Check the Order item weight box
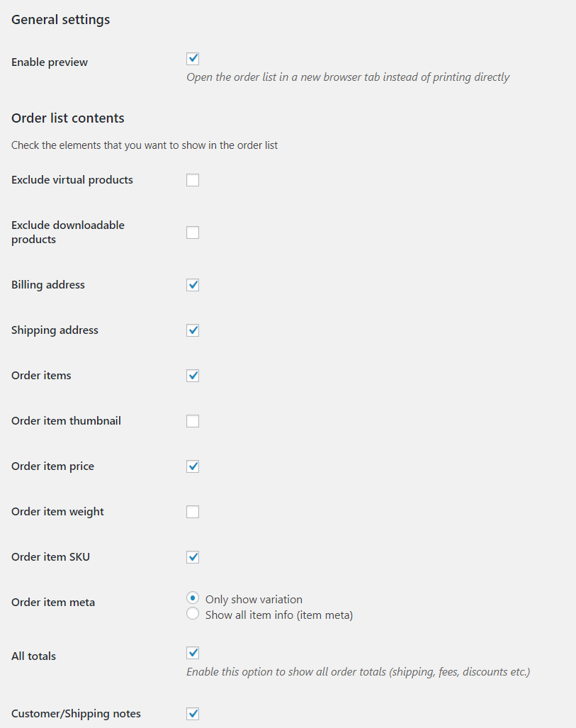The image size is (576, 728). (x=193, y=512)
